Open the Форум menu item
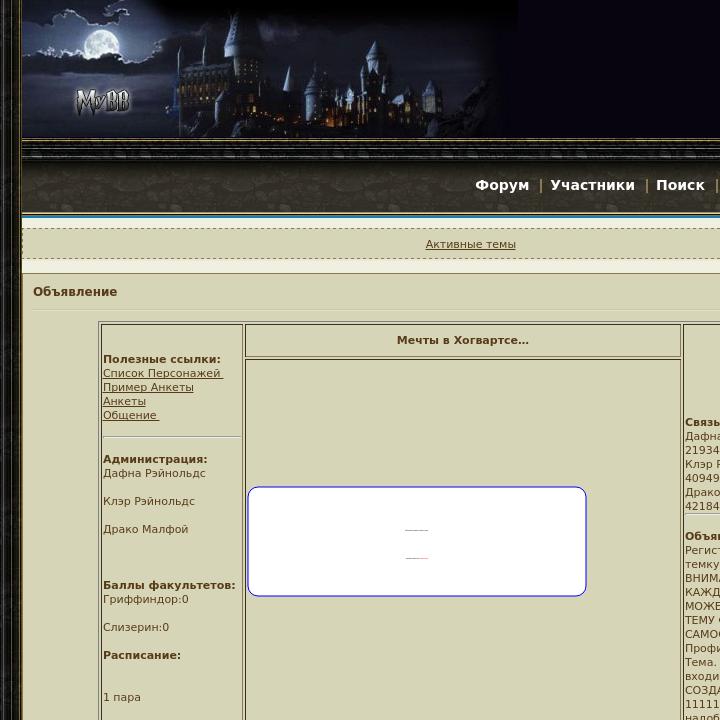 point(502,185)
